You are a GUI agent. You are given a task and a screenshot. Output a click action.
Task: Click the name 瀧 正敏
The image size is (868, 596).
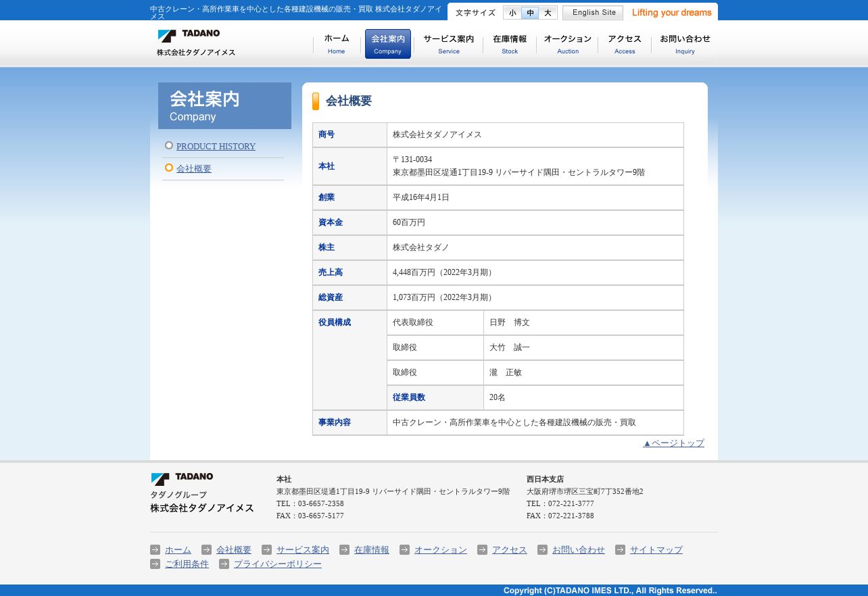coord(506,373)
